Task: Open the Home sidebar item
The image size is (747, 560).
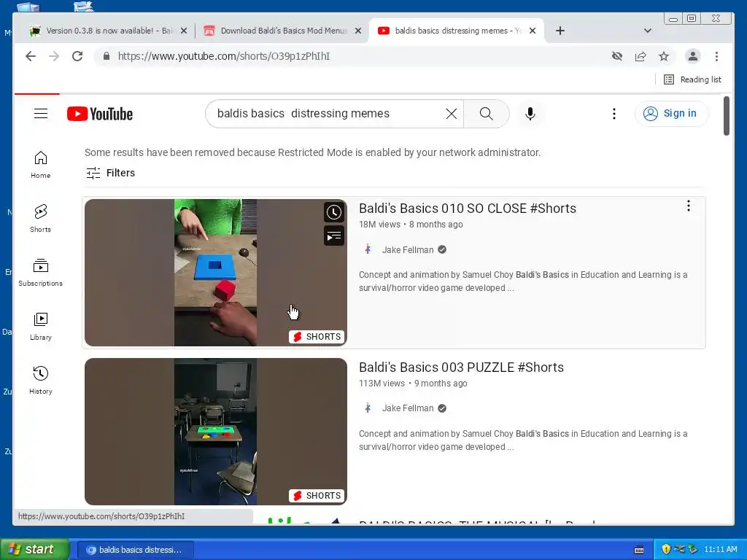Action: (x=41, y=165)
